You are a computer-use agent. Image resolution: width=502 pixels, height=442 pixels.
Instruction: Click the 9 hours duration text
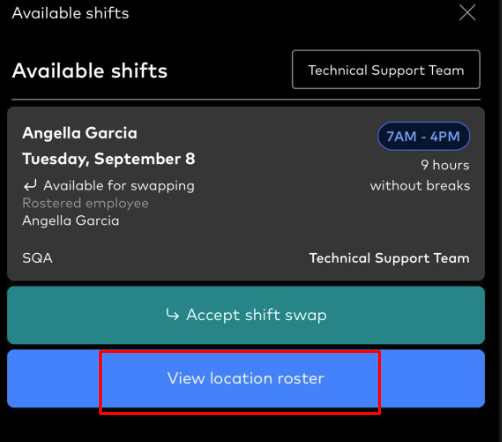click(445, 165)
